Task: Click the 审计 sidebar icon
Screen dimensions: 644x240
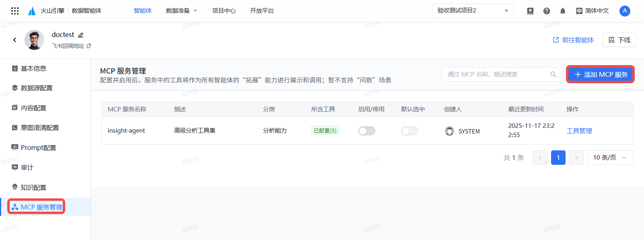Action: coord(15,167)
